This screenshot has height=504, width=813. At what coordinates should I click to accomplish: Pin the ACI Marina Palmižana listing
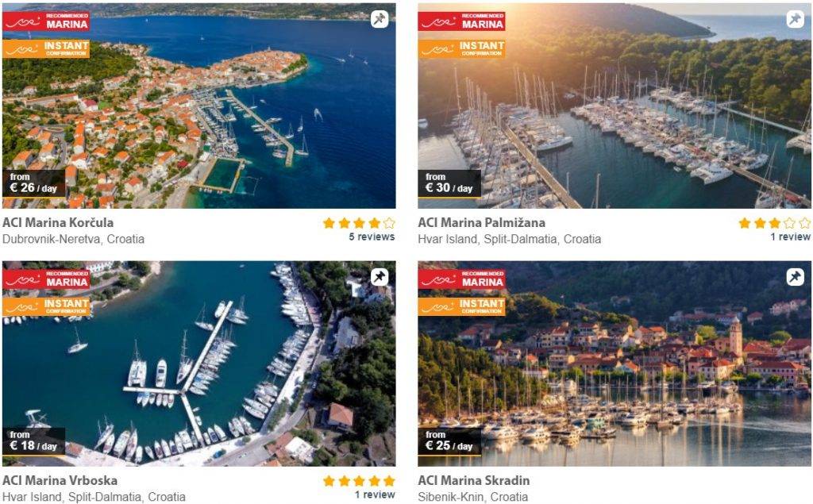(x=795, y=19)
